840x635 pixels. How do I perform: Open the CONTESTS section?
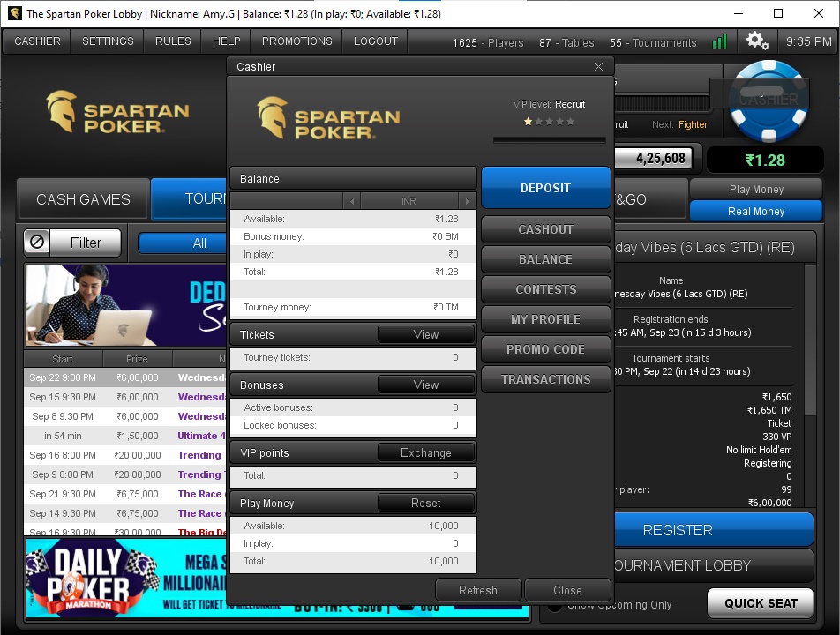click(546, 289)
